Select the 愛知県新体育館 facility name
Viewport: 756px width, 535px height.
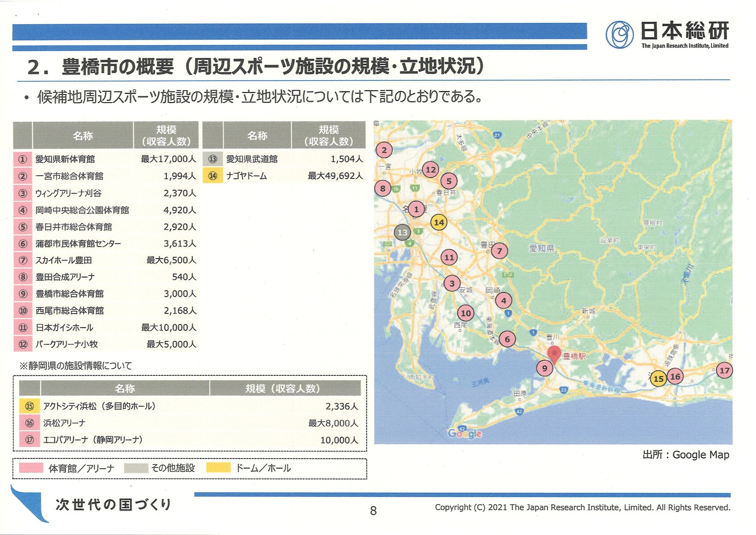65,159
